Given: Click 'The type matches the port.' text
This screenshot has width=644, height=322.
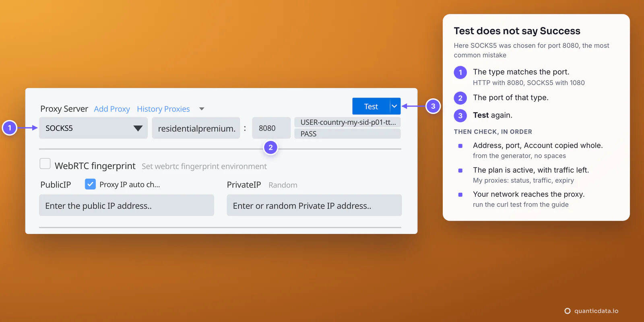Looking at the screenshot, I should 521,72.
